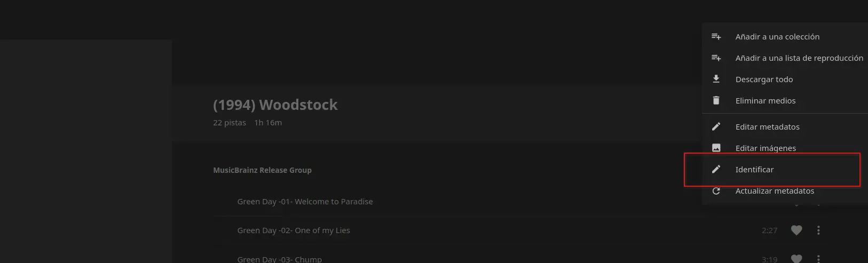Click the pencil icon beside 'Editar metadatos'
The height and width of the screenshot is (263, 868).
point(716,126)
